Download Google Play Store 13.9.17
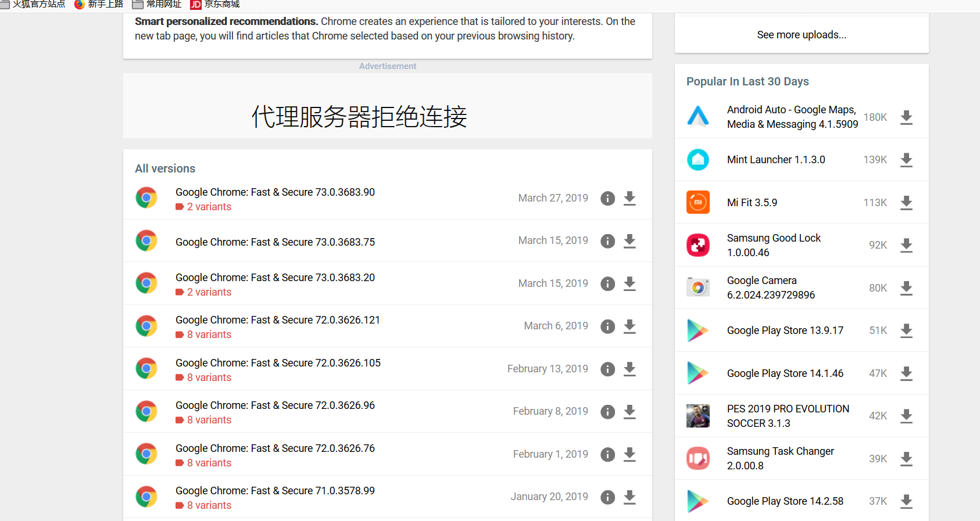 pos(906,331)
